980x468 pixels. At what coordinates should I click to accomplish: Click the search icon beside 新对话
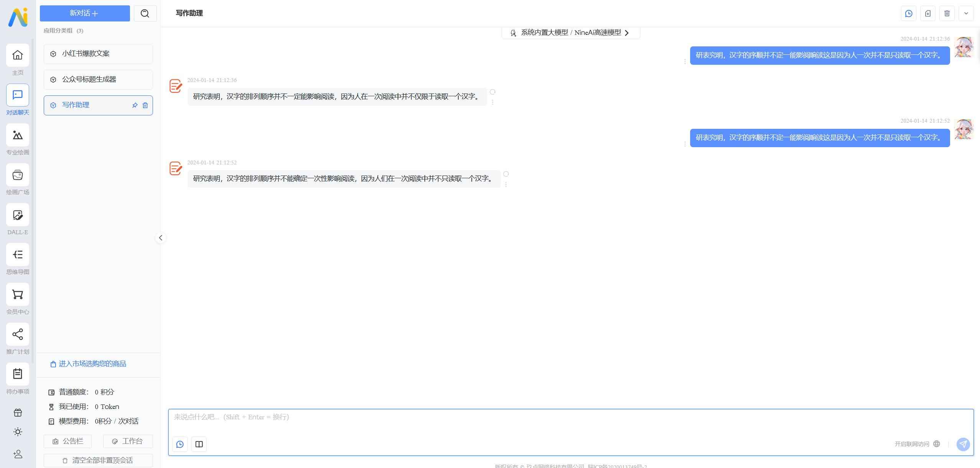point(145,13)
